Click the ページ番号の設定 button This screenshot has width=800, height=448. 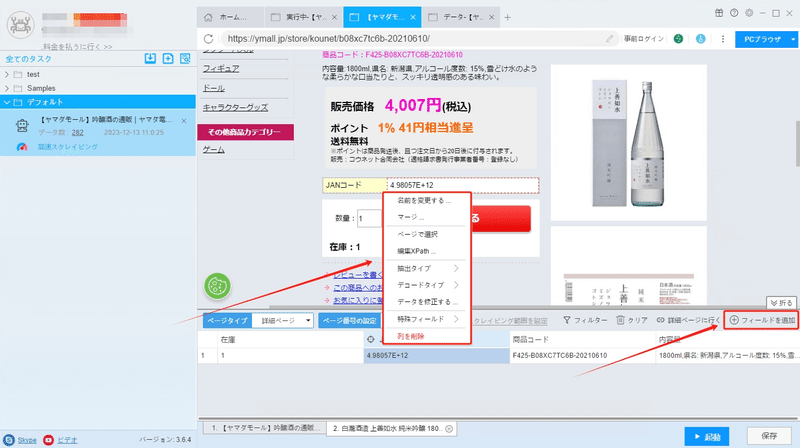pos(349,320)
